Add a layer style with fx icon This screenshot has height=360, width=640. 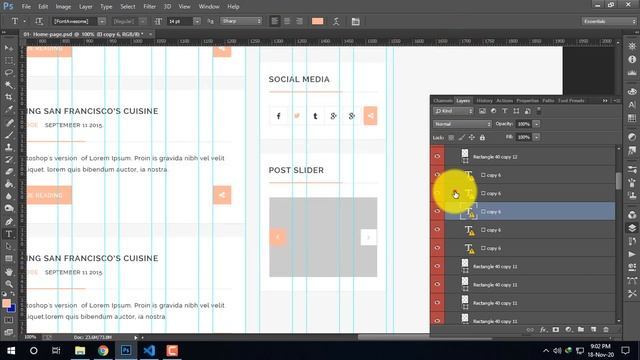pyautogui.click(x=543, y=330)
